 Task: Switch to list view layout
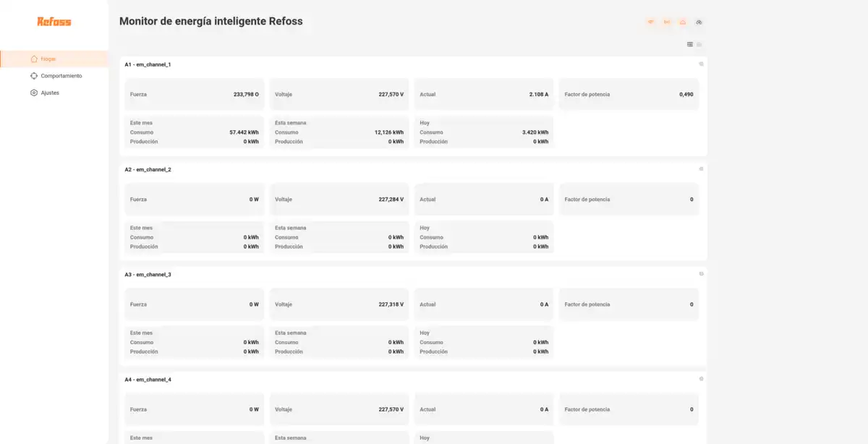[x=690, y=44]
